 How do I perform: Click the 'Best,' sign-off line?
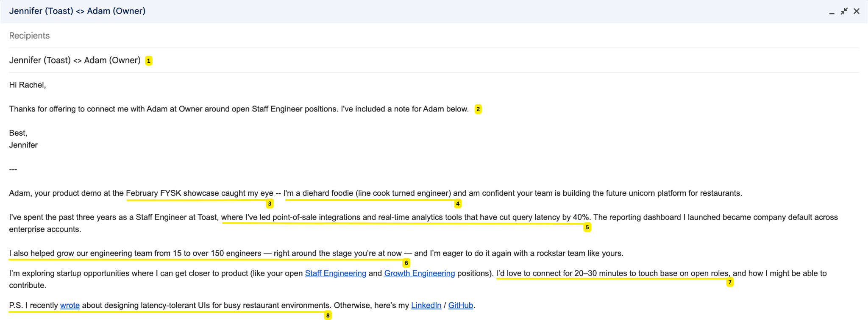tap(18, 133)
